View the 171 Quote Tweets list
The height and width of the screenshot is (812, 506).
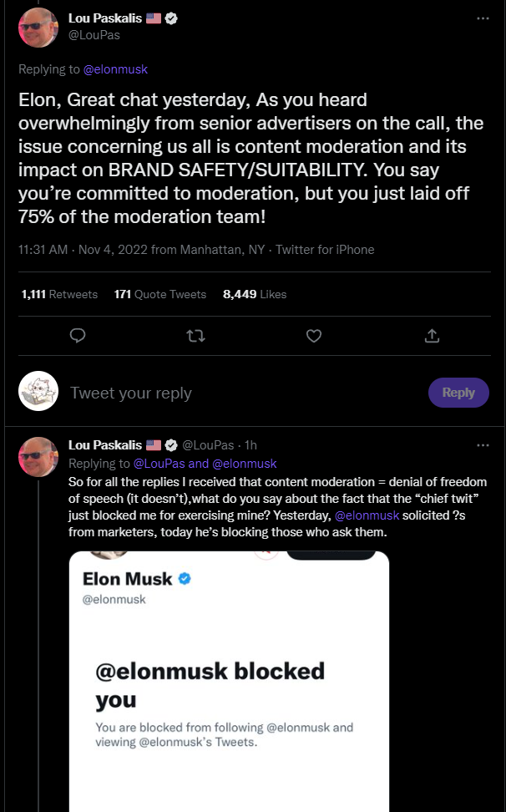160,294
